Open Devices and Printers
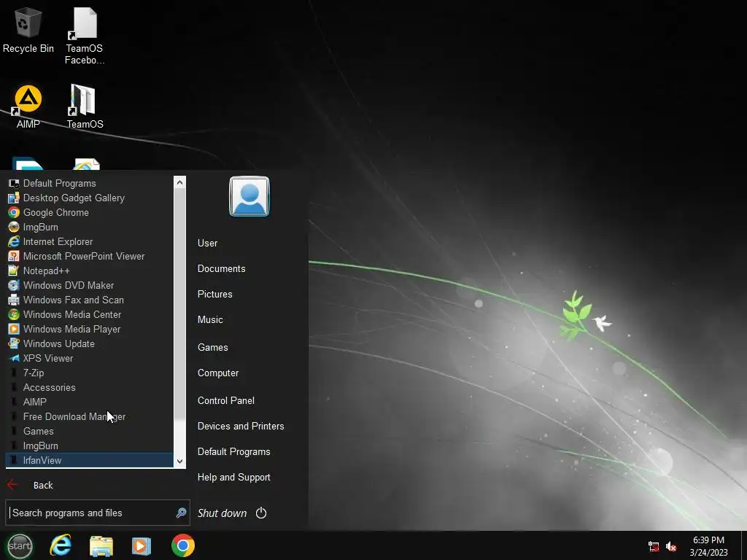 click(241, 426)
